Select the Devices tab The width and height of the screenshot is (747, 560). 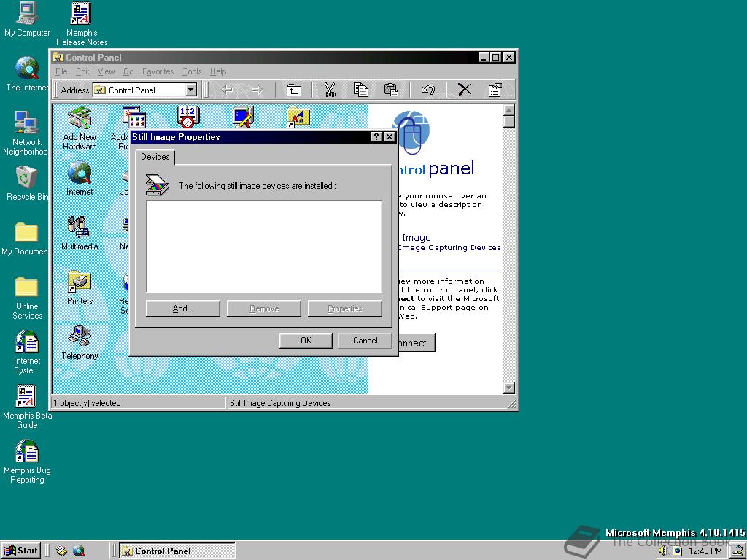[x=155, y=157]
